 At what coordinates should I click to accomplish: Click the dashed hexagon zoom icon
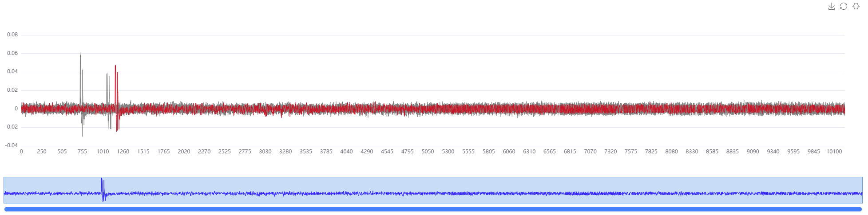(856, 6)
